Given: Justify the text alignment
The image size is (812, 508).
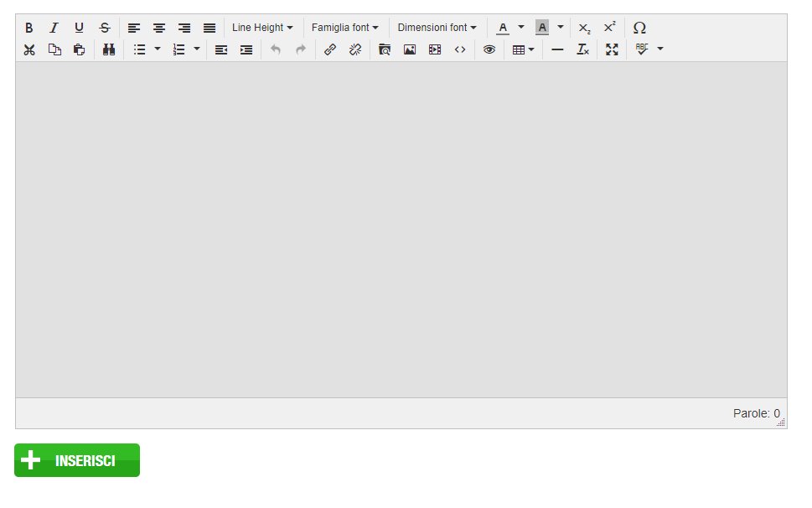Looking at the screenshot, I should pyautogui.click(x=209, y=28).
